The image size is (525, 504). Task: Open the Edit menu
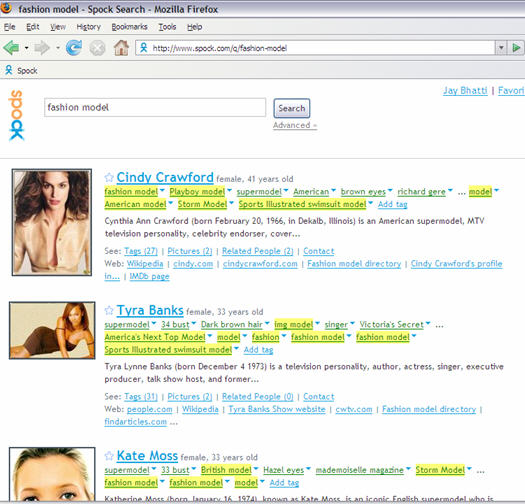(33, 27)
